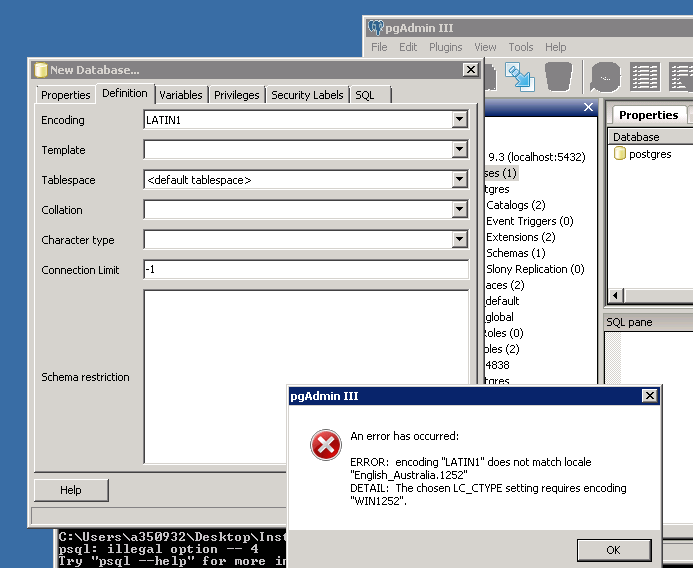Close the object browser panel
Image resolution: width=693 pixels, height=568 pixels.
[588, 107]
